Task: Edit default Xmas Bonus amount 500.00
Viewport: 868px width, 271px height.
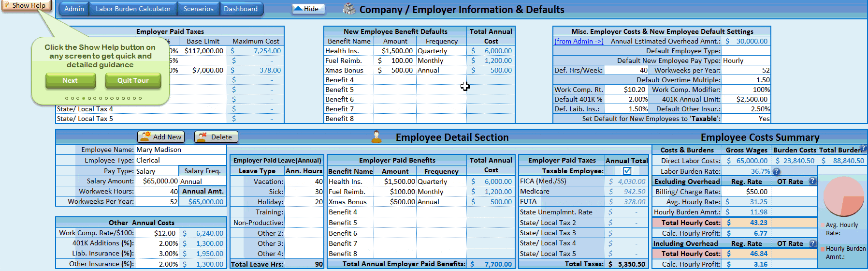Action: click(395, 70)
